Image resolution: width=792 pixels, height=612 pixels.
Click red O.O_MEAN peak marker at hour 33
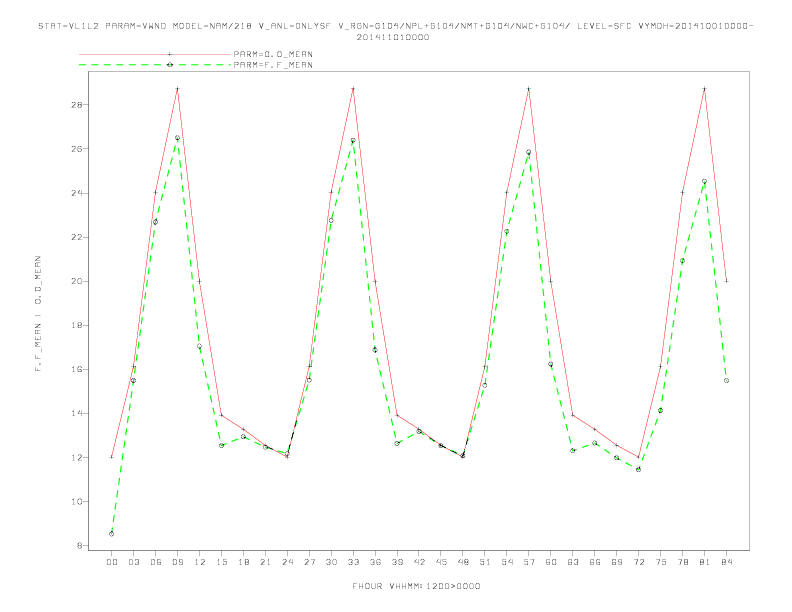[353, 88]
